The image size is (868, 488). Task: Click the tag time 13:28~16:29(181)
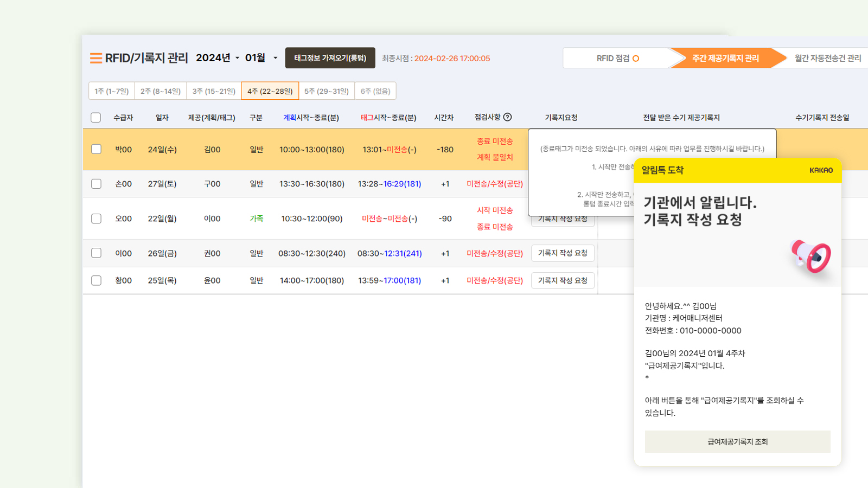[390, 184]
